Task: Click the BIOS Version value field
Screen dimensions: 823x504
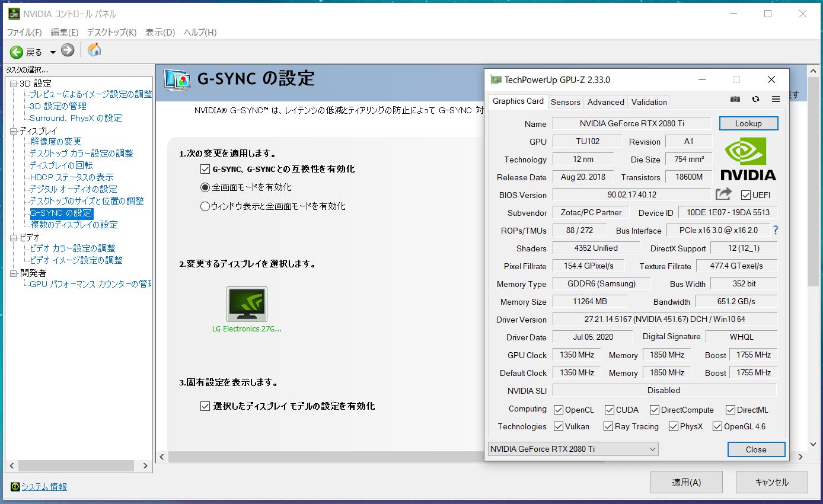Action: pyautogui.click(x=631, y=194)
